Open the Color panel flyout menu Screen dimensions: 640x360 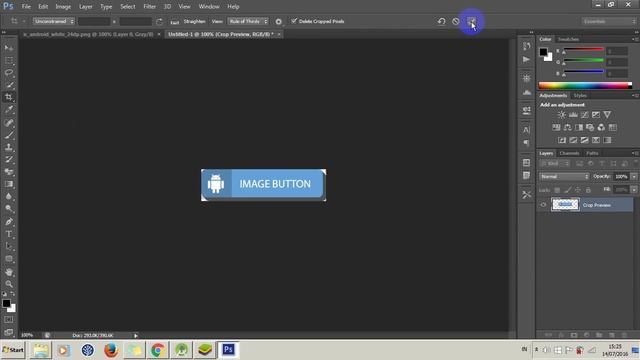point(635,39)
